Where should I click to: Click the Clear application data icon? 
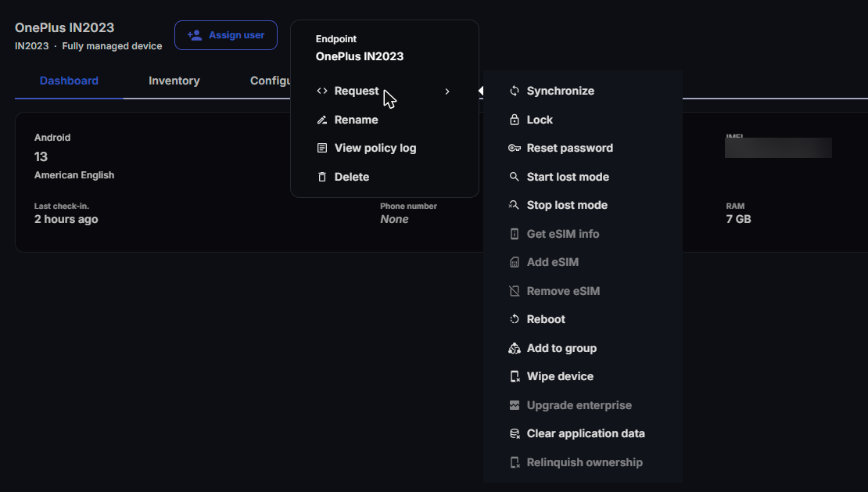515,434
